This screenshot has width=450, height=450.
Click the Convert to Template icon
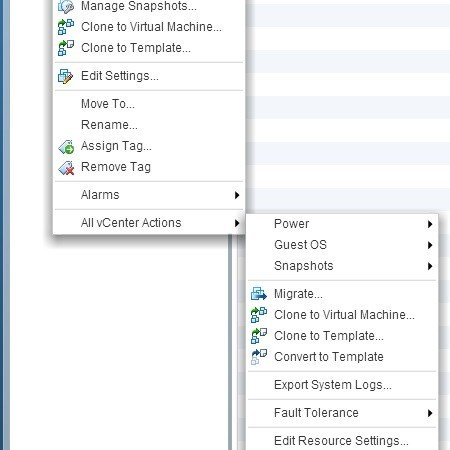(259, 357)
